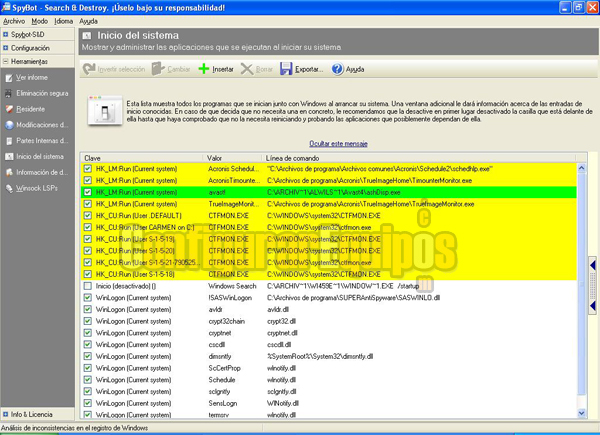The width and height of the screenshot is (600, 435).
Task: Select the CTFMON.EXE User CARMEN row
Action: (329, 227)
